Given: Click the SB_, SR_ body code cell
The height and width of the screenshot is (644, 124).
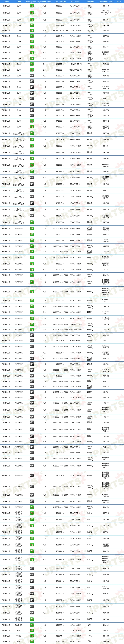Looking at the screenshot, I should (x=90, y=31).
